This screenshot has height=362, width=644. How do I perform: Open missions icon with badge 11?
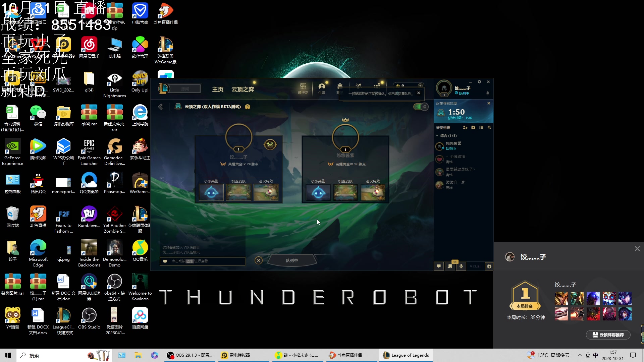tap(450, 266)
